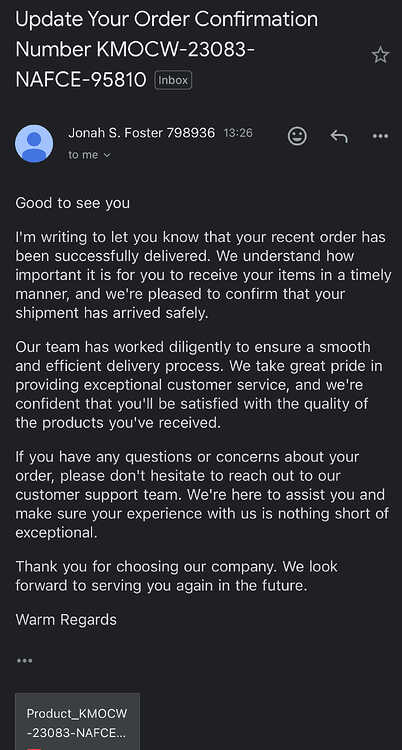Screen dimensions: 402x750
Task: Star this order confirmation email
Action: tap(380, 55)
